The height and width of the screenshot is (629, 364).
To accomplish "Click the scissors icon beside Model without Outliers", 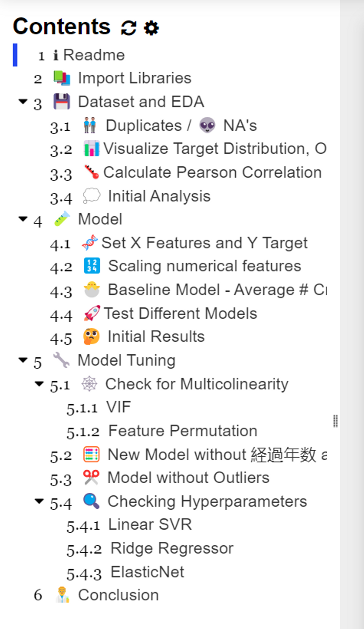I will point(91,477).
